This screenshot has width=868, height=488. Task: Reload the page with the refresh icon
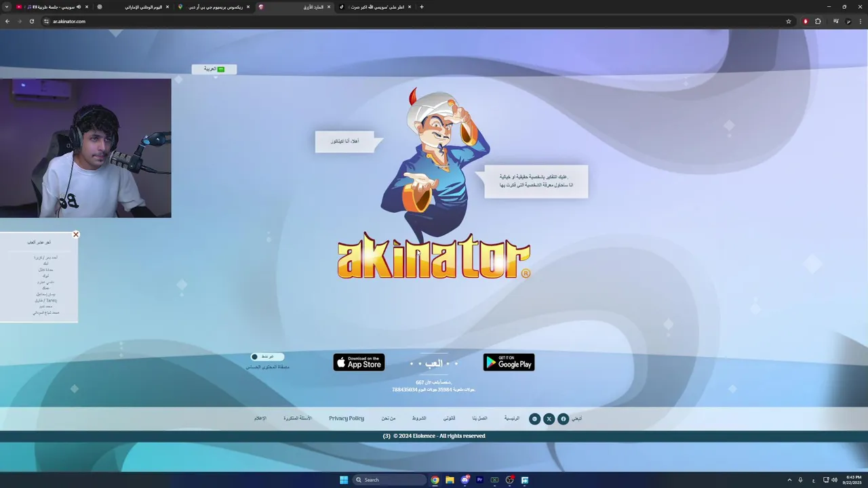coord(31,21)
